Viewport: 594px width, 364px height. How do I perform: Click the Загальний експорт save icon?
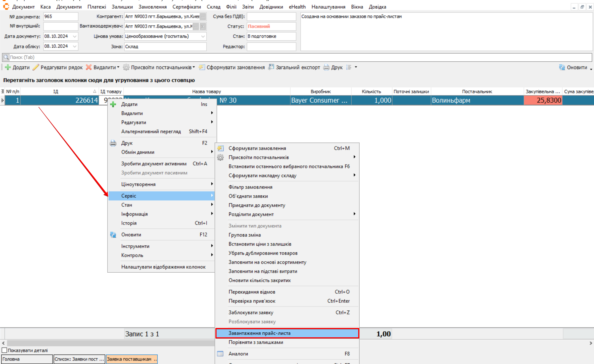(x=271, y=67)
